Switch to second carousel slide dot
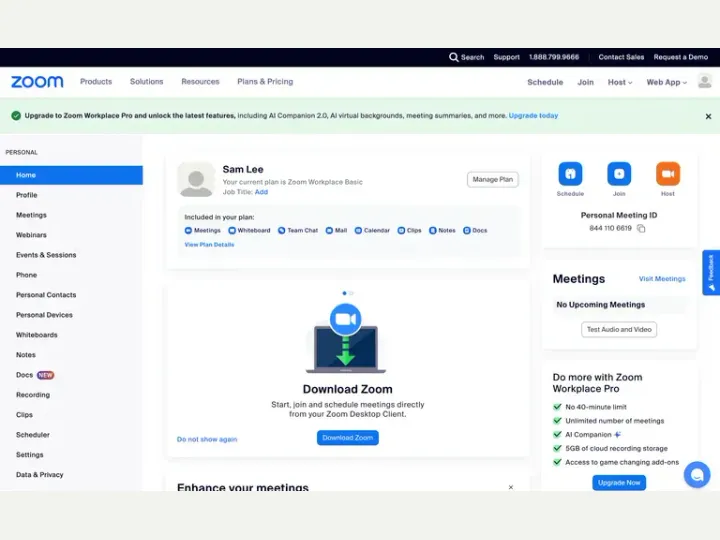 pos(351,293)
